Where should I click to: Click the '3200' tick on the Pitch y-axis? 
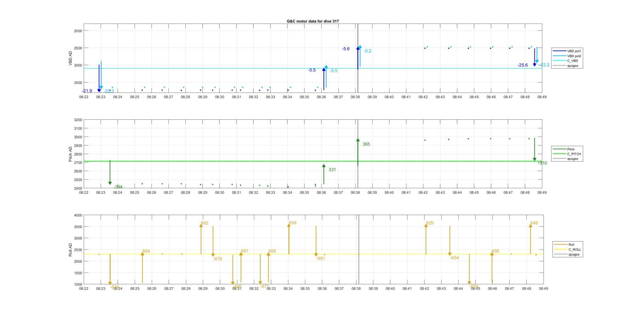coord(78,120)
